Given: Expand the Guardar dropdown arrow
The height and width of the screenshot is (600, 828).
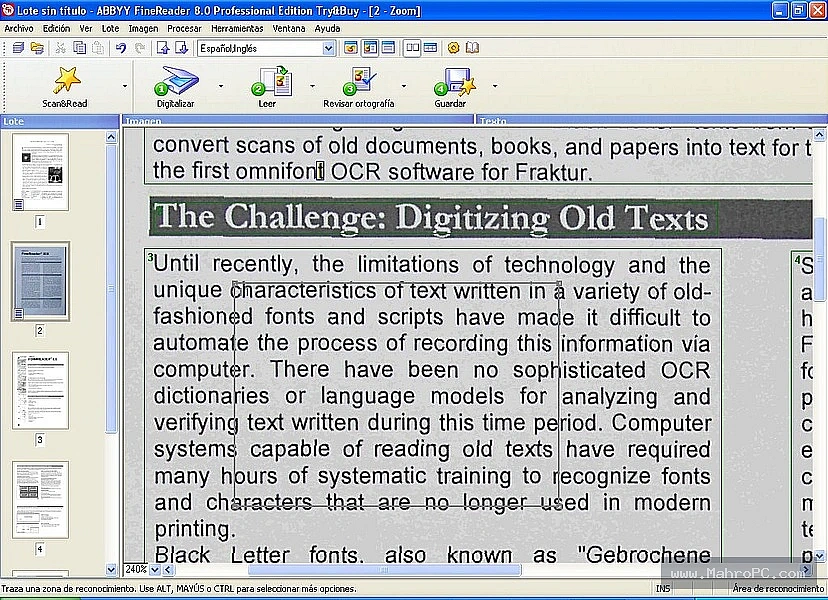Looking at the screenshot, I should click(495, 86).
